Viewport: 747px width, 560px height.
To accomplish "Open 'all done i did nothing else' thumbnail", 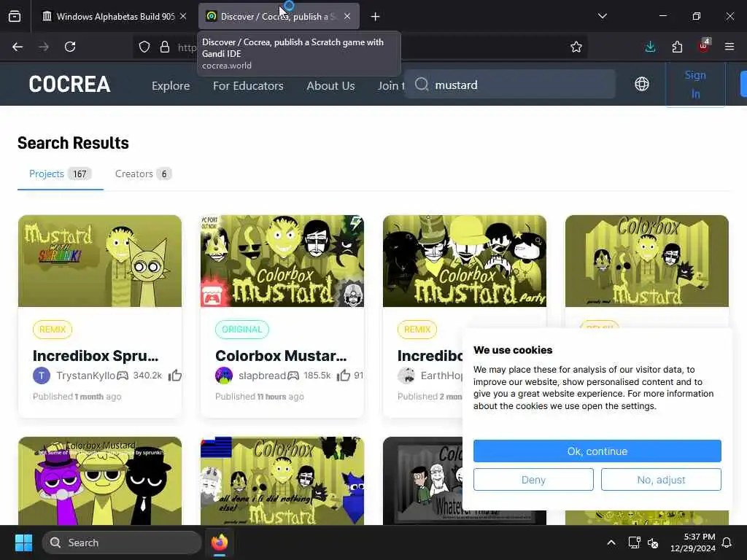I will tap(282, 481).
